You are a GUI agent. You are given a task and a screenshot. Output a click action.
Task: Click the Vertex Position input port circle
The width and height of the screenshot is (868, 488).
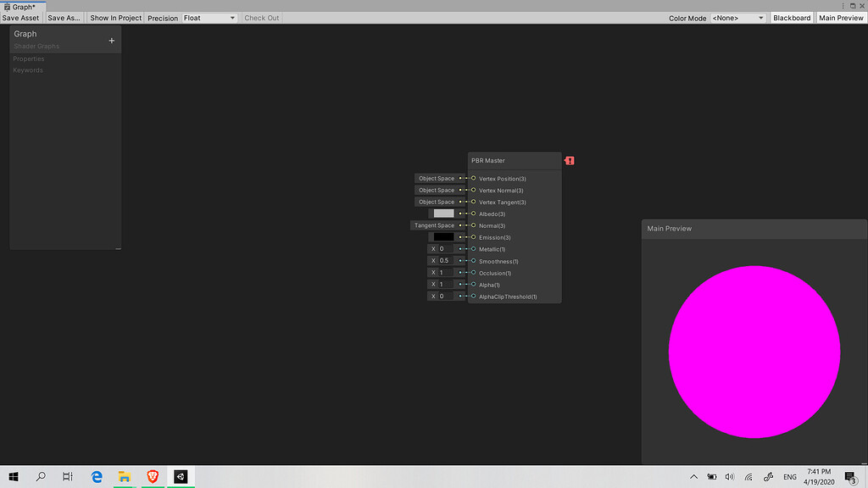pos(472,179)
